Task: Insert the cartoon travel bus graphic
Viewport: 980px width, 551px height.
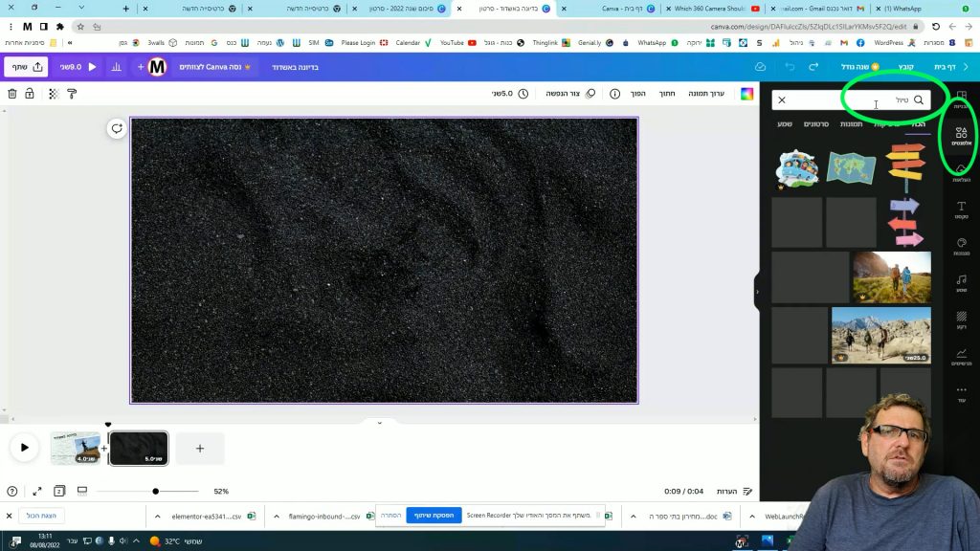Action: coord(797,168)
